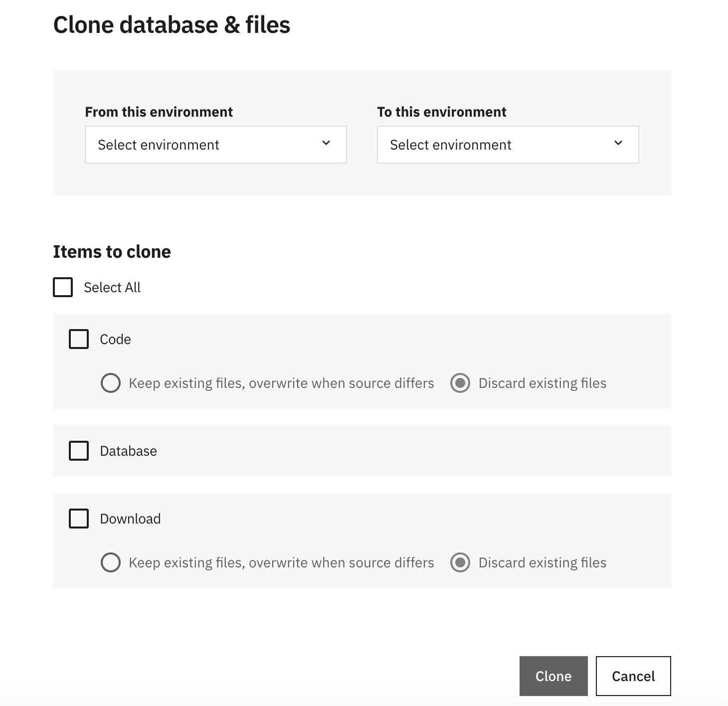Open the "To this environment" dropdown
728x706 pixels.
[508, 145]
